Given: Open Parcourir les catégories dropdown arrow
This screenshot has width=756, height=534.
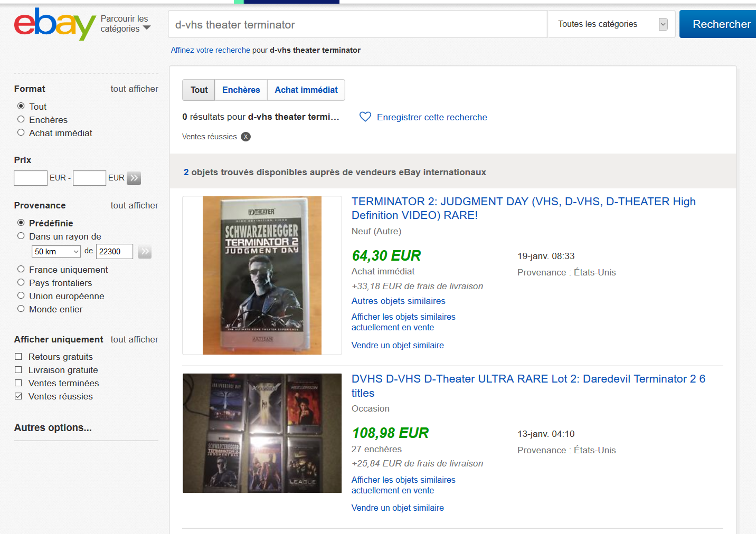Looking at the screenshot, I should coord(147,28).
